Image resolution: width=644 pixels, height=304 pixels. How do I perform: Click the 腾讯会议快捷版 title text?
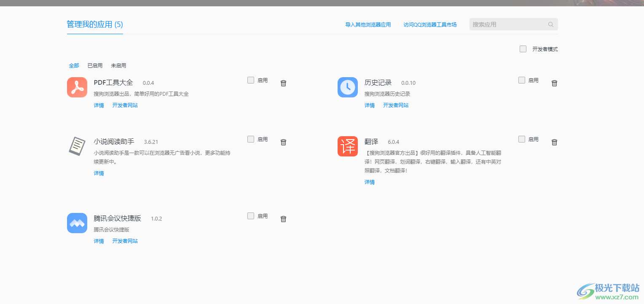117,218
